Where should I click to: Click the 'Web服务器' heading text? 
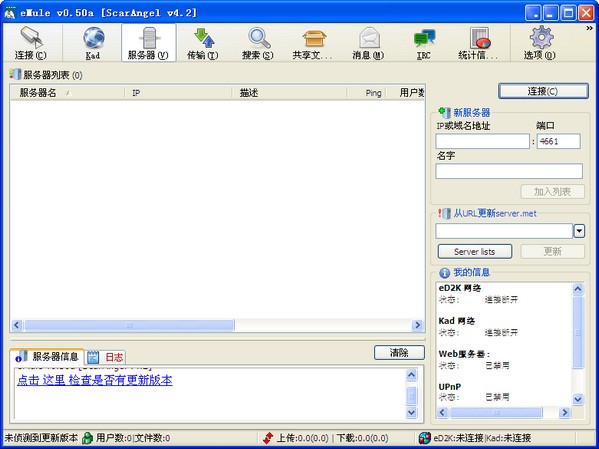coord(464,354)
